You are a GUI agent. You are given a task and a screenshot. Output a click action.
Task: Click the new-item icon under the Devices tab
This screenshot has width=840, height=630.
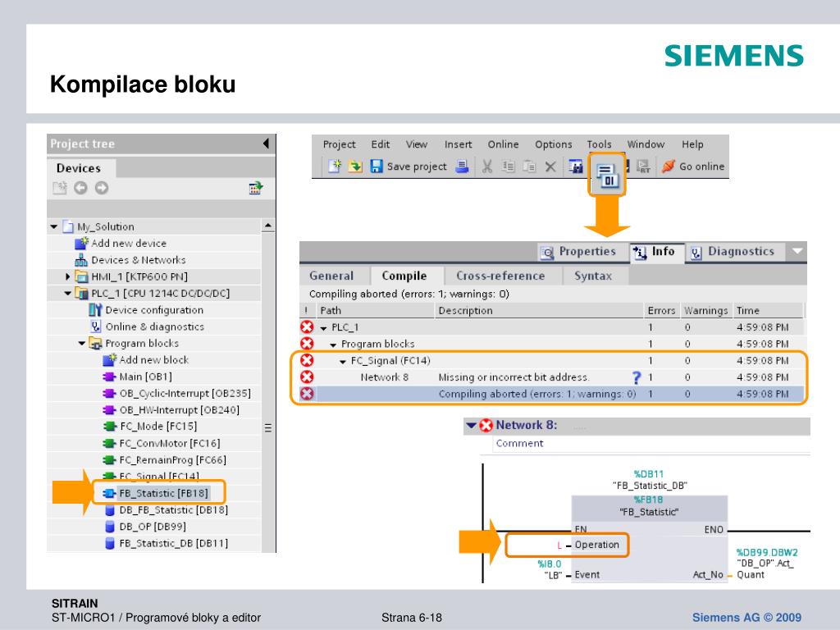tap(59, 188)
